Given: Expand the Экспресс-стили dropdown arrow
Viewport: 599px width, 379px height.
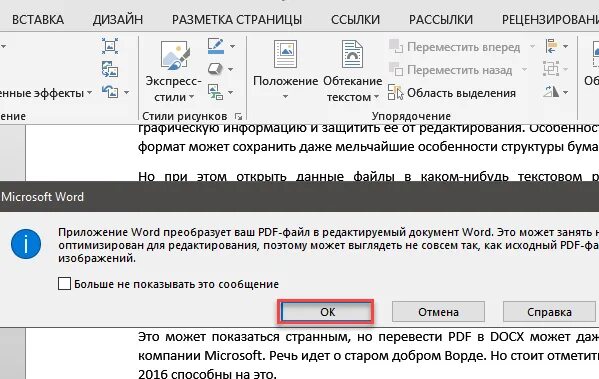Looking at the screenshot, I should (191, 97).
